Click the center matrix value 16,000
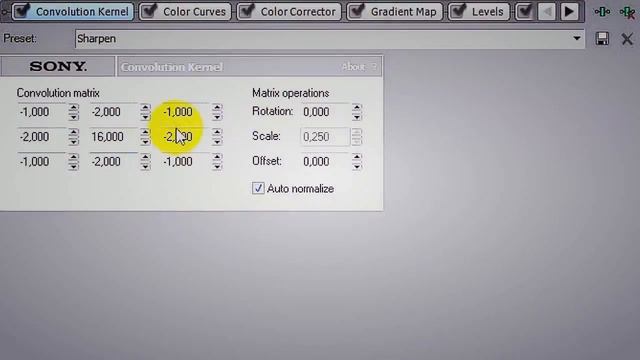The image size is (640, 360). [113, 137]
